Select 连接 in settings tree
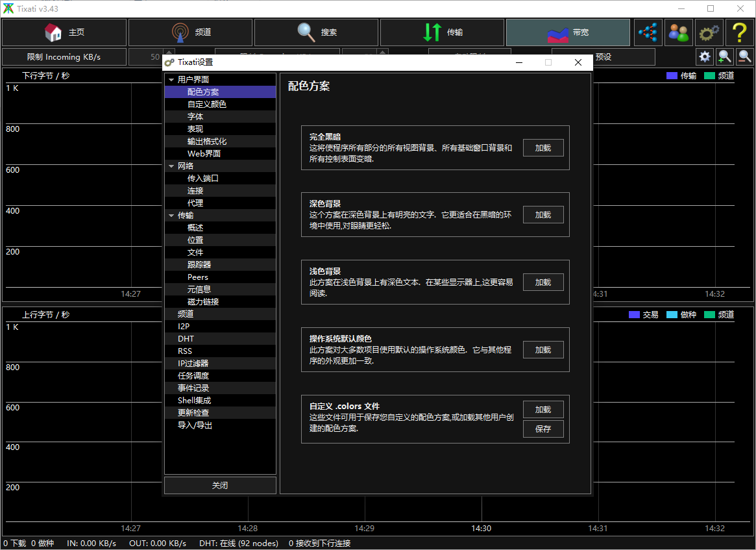This screenshot has width=756, height=550. [x=221, y=190]
